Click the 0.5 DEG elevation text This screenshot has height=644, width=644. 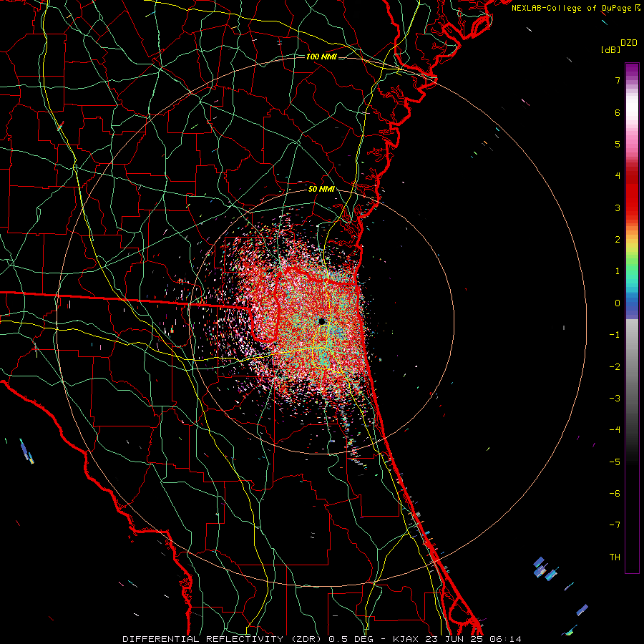[351, 639]
